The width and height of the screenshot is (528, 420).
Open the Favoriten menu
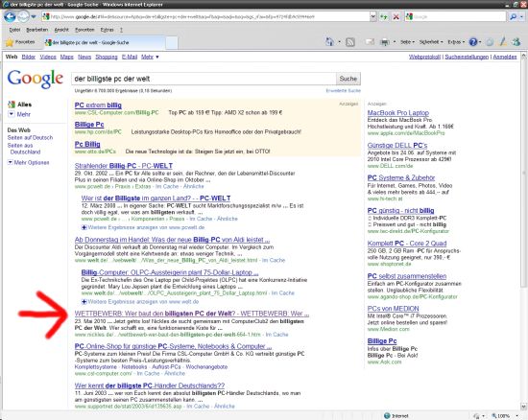(x=84, y=30)
